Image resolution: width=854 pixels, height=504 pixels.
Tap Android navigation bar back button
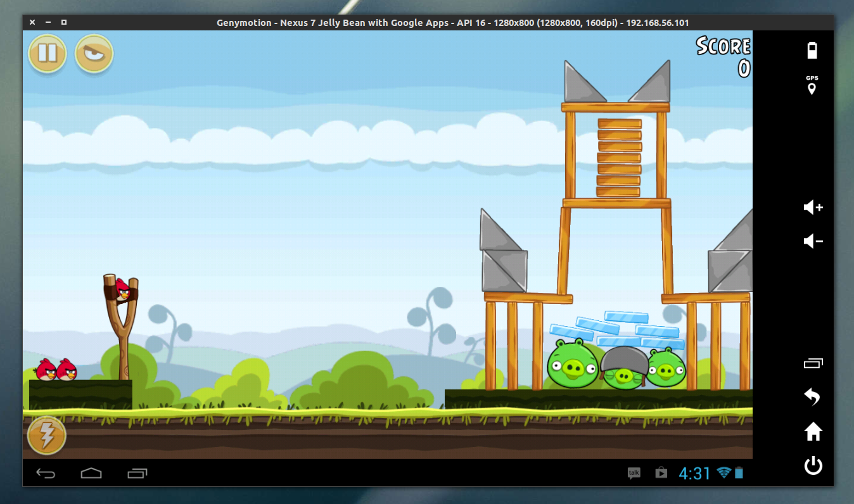[x=46, y=473]
